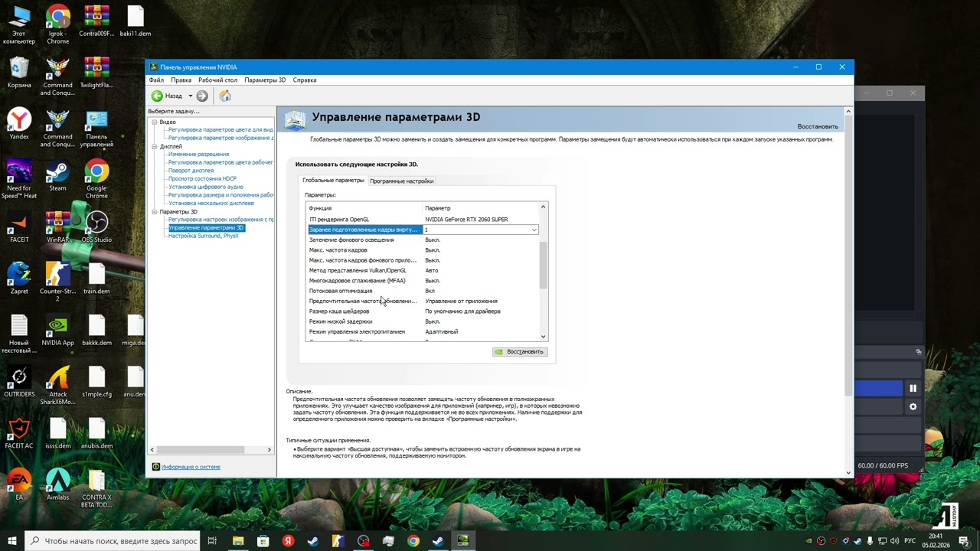Switch to Программные настройки tab
Viewport: 980px width, 551px height.
(402, 181)
